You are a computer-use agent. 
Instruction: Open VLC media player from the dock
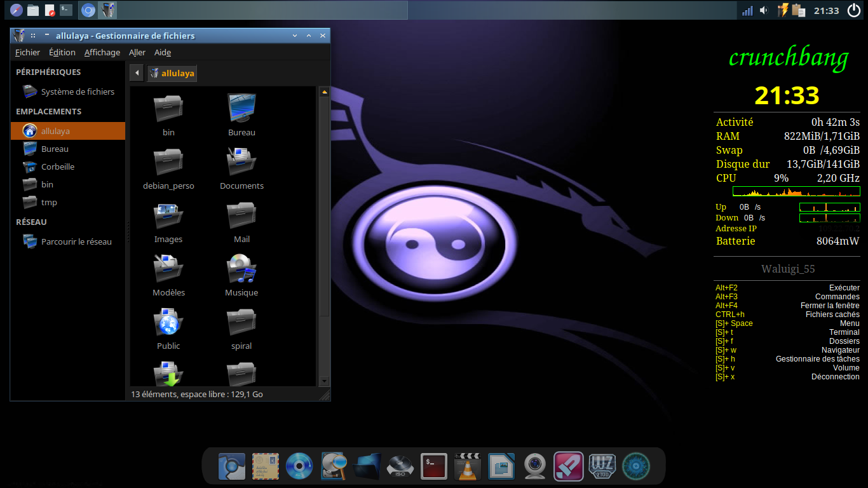click(x=468, y=466)
